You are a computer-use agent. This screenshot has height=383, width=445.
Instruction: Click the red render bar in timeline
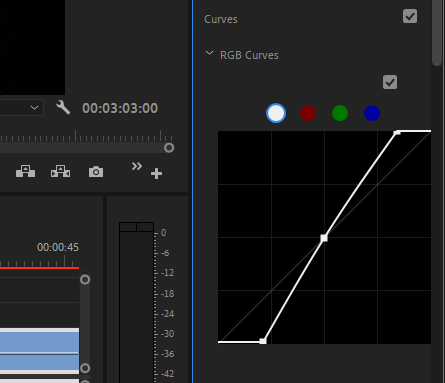[39, 268]
